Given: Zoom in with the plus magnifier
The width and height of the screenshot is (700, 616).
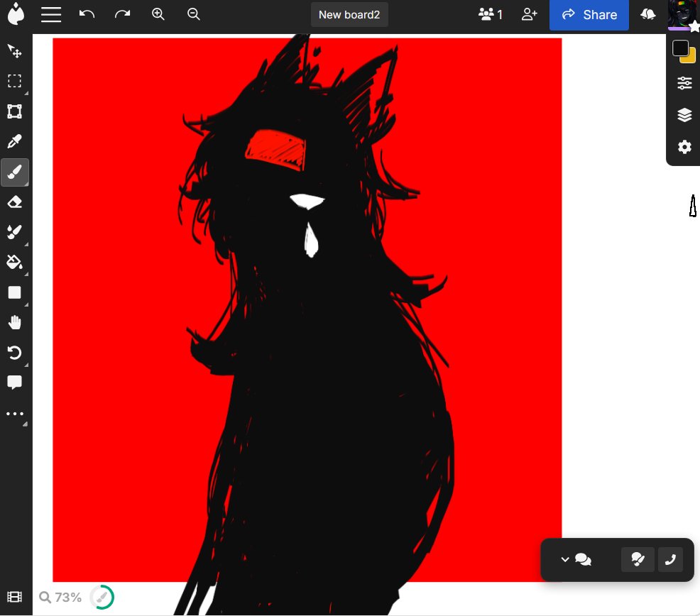Looking at the screenshot, I should (158, 14).
